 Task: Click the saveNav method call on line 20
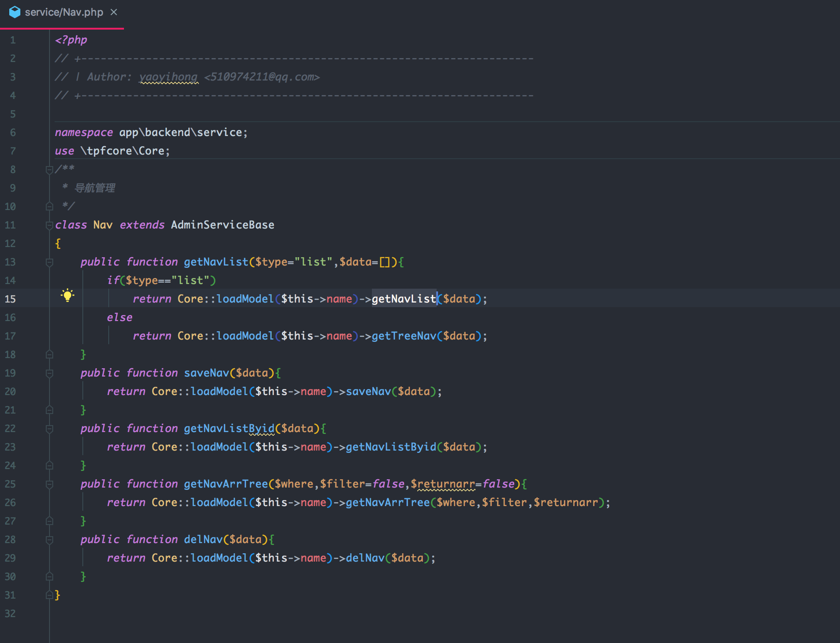368,392
